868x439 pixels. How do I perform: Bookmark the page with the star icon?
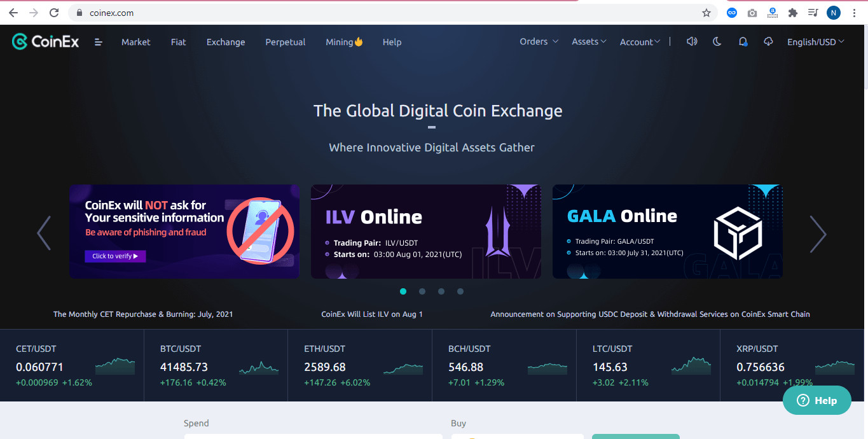tap(706, 13)
